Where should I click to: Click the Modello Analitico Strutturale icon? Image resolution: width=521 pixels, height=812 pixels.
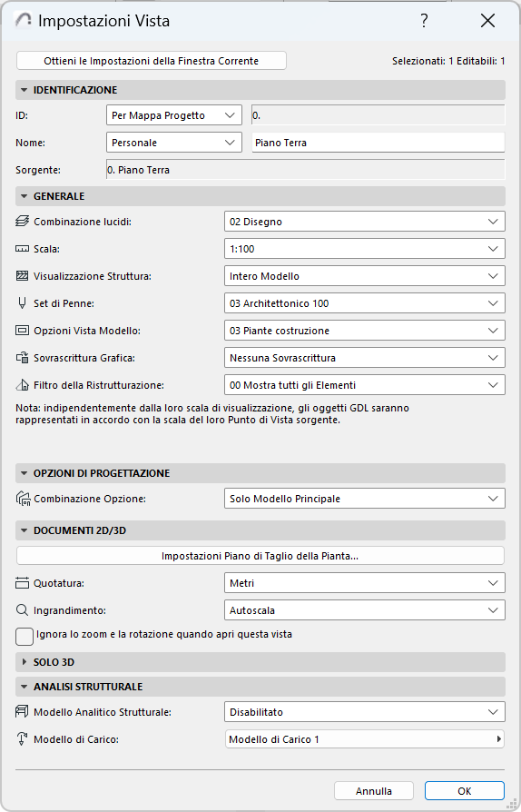point(23,712)
